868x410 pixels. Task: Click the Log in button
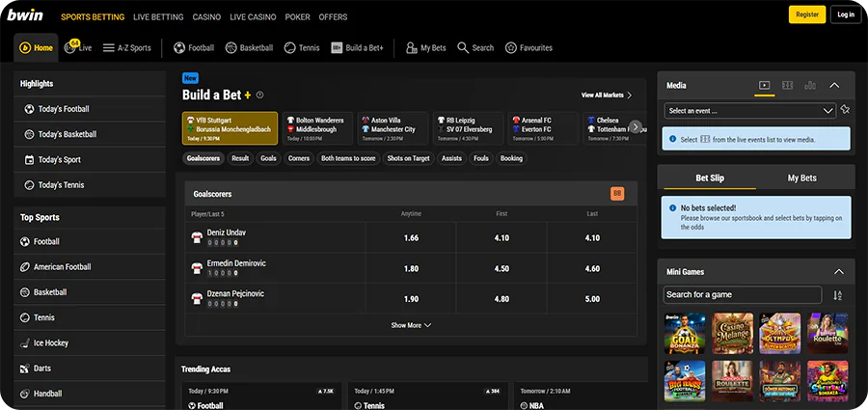coord(846,15)
